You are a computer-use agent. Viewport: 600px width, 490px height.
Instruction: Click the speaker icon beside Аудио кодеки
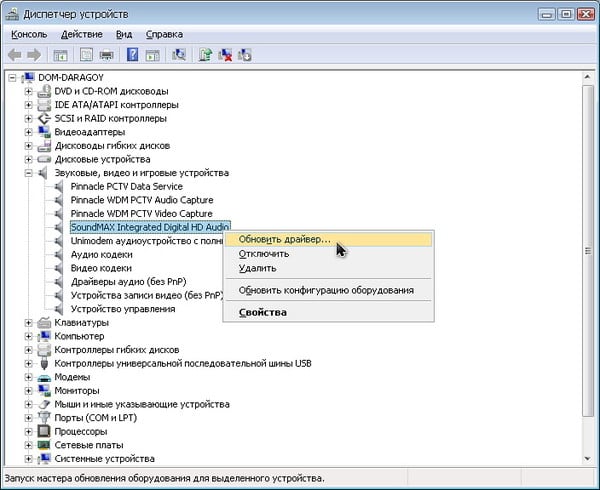coord(58,254)
